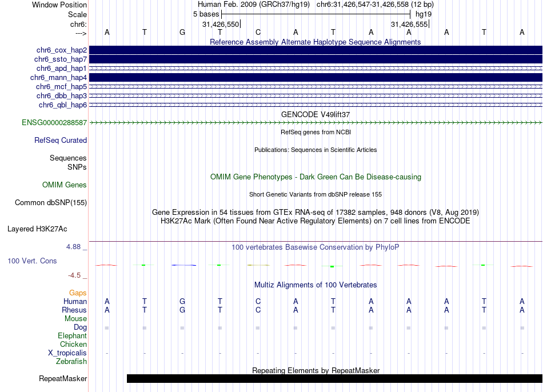Click the chr6_cox_hap2 solid alignment bar
This screenshot has width=543, height=392.
316,50
